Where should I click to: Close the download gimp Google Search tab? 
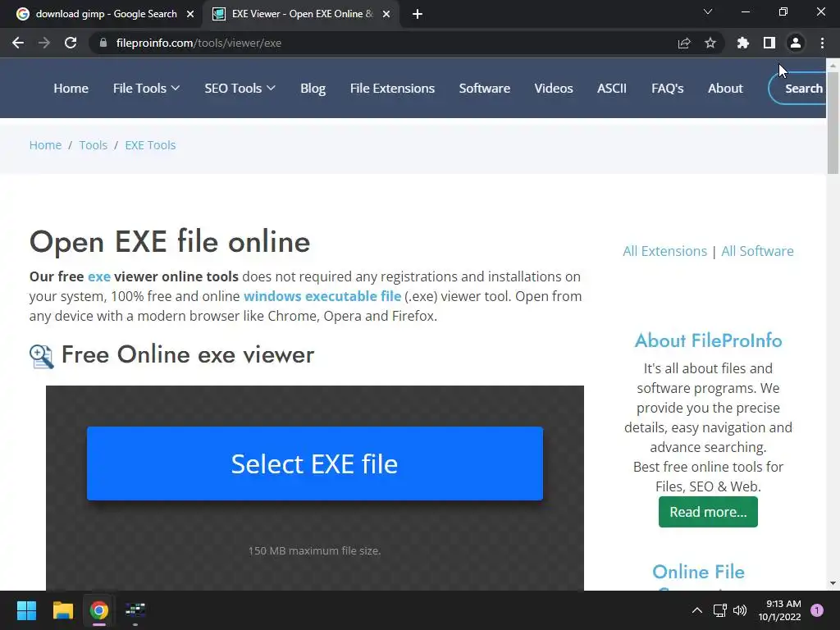coord(190,14)
